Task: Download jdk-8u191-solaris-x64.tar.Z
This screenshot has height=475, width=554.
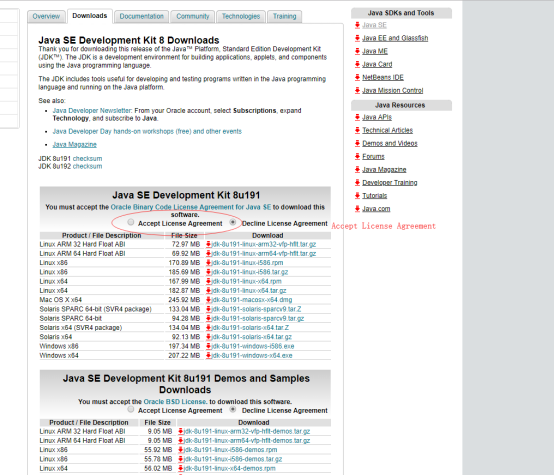Action: 250,328
